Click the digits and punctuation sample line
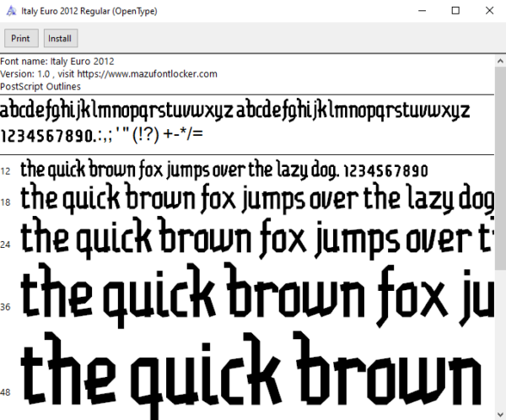 pyautogui.click(x=101, y=134)
